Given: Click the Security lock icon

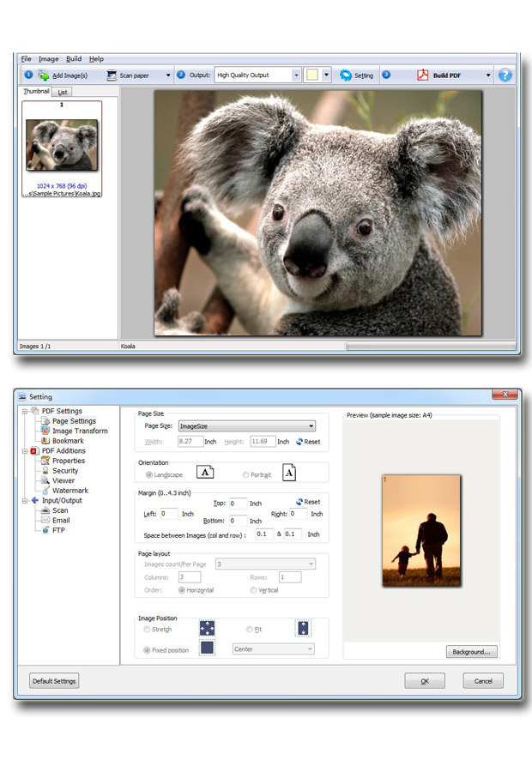Looking at the screenshot, I should [x=45, y=470].
